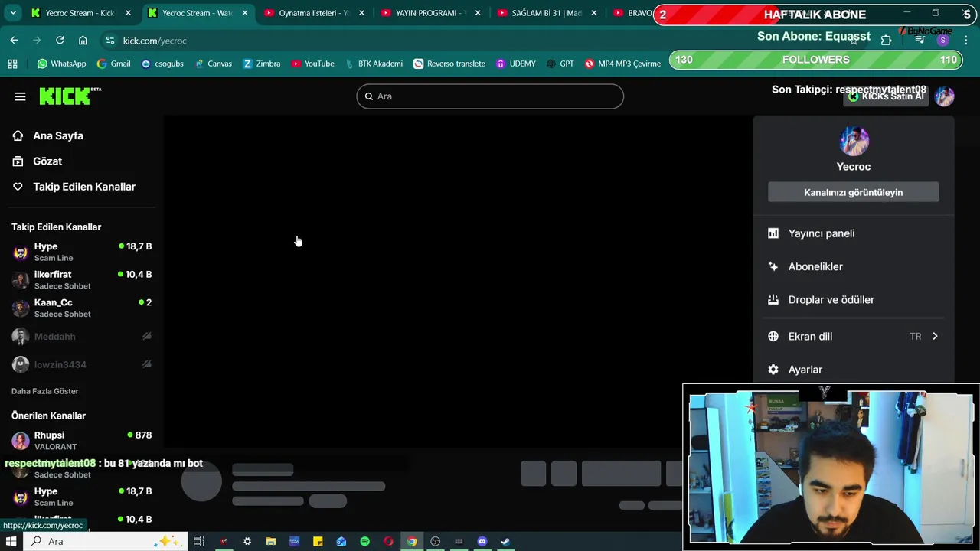Open esogubs bookmark

tap(162, 64)
